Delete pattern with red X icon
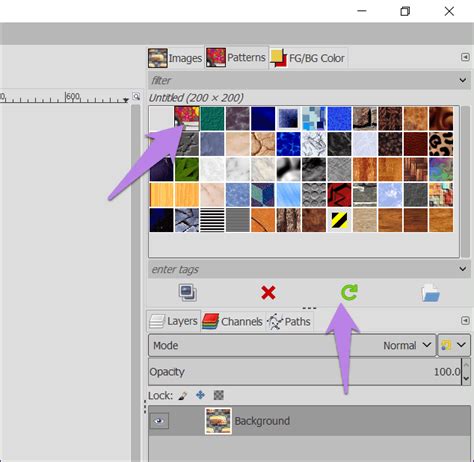The height and width of the screenshot is (462, 474). tap(268, 293)
